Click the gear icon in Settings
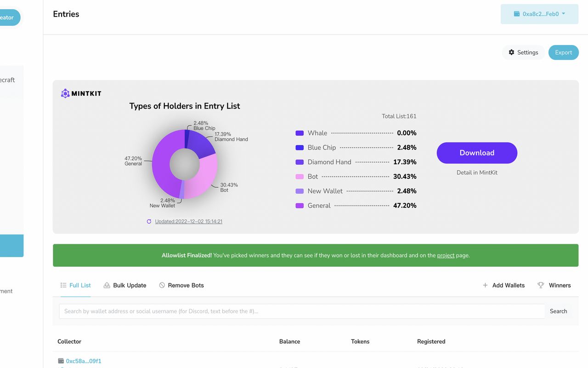Viewport: 588px width, 368px height. (x=511, y=52)
